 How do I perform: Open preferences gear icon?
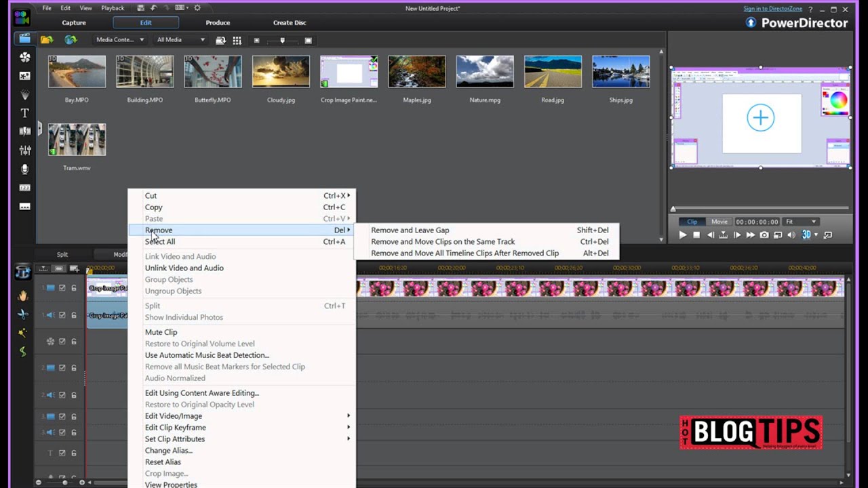pos(197,8)
